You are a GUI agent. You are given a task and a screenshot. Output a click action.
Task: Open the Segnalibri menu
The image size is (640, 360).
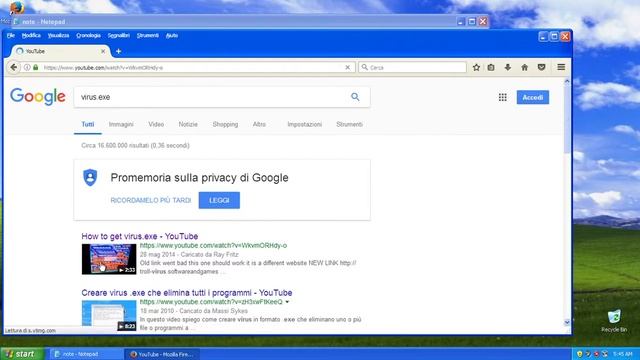coord(119,36)
